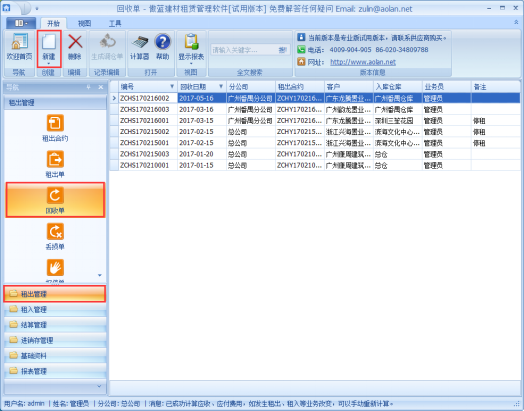
Task: Click the 租出管理 header at navigation panel top
Action: coord(55,103)
